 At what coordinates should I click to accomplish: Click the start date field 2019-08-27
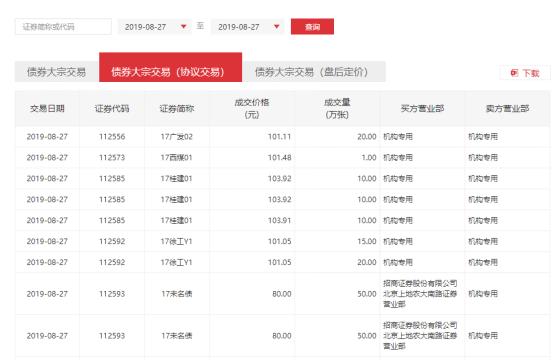pyautogui.click(x=155, y=27)
